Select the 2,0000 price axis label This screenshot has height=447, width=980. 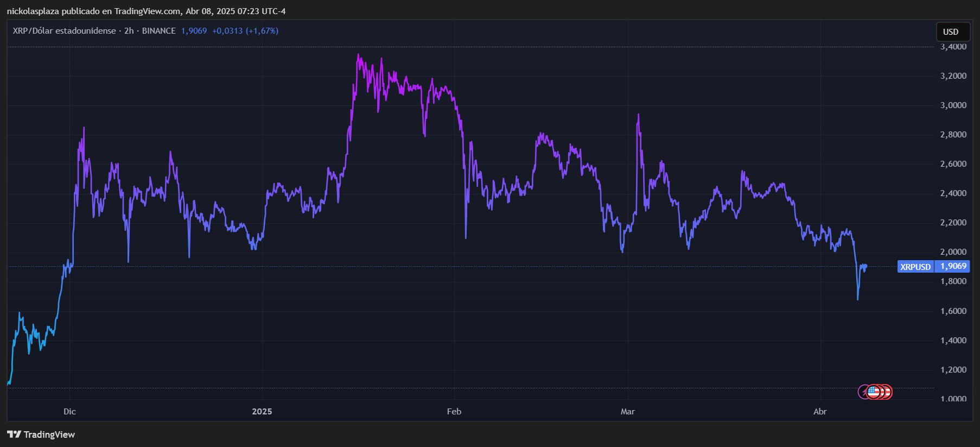coord(953,252)
